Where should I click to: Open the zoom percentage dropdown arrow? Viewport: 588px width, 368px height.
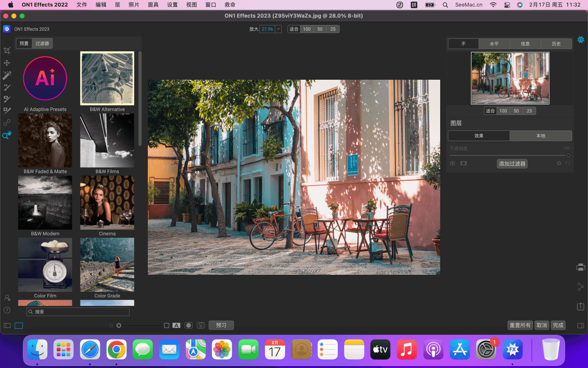[x=278, y=29]
